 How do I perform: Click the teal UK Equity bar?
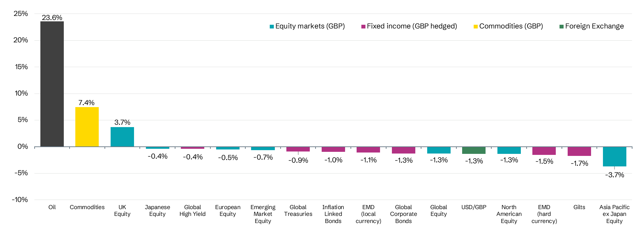(122, 137)
